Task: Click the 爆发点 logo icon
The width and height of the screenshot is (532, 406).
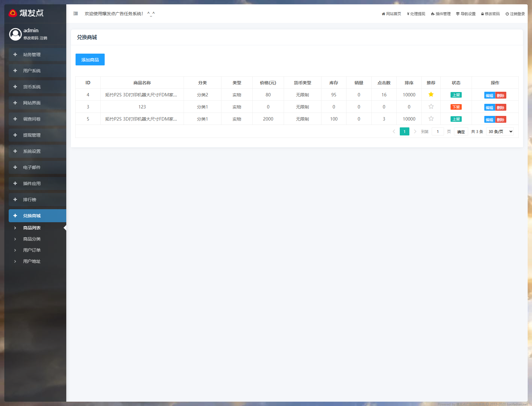Action: [13, 13]
